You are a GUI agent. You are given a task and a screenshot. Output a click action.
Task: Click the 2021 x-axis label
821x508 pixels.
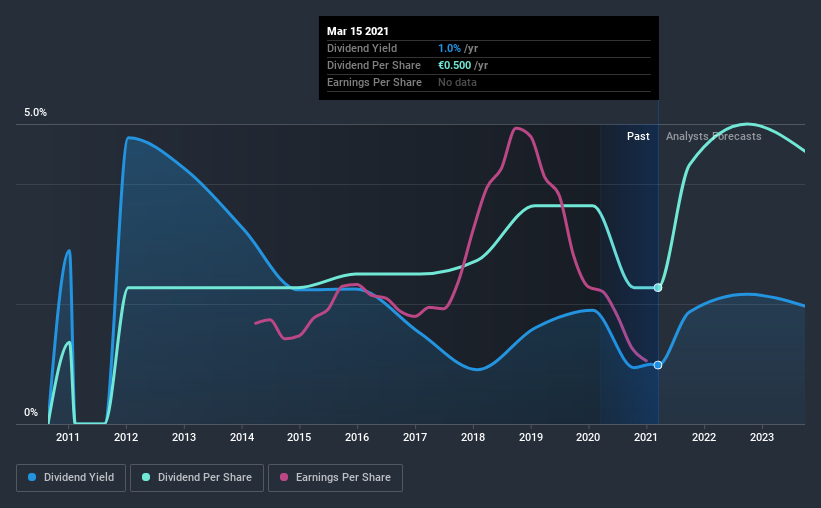tap(646, 437)
